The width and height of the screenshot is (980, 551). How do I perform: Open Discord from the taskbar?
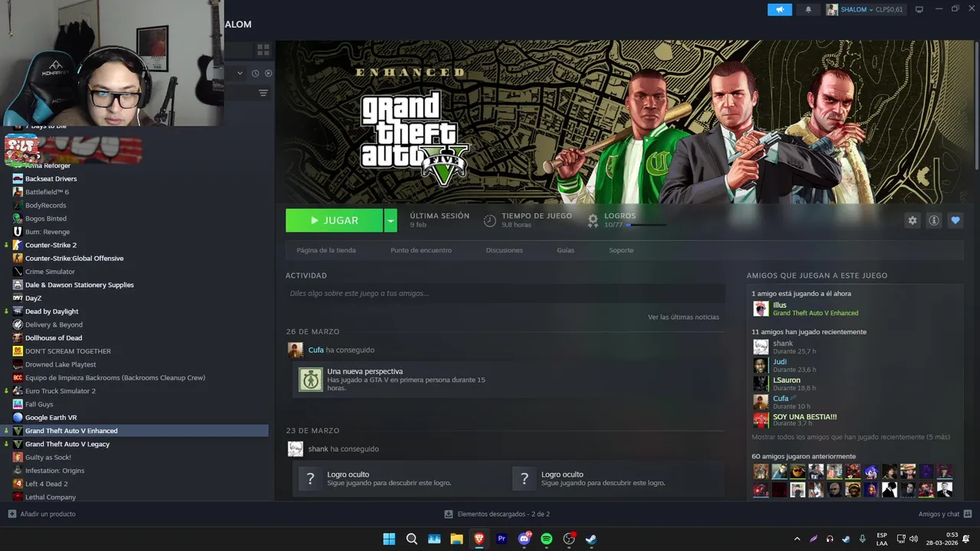[x=524, y=539]
